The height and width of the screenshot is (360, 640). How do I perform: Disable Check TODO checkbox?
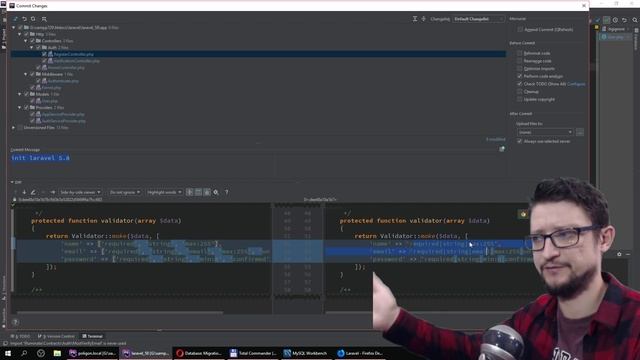pyautogui.click(x=520, y=84)
